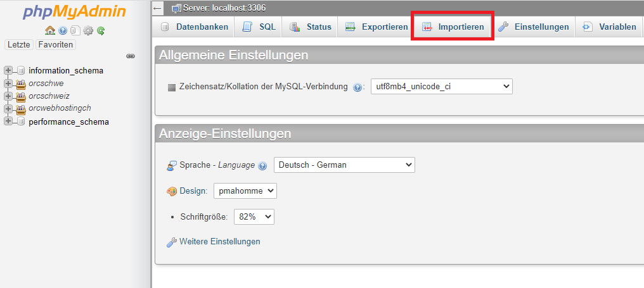Screen dimensions: 644x288
Task: Select the orcwebhostingch database
Action: [x=60, y=108]
